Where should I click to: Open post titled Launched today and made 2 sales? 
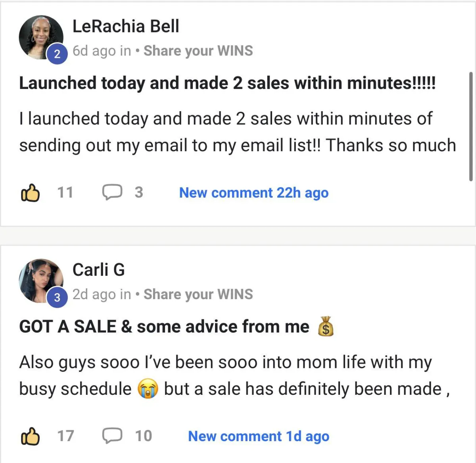click(227, 83)
